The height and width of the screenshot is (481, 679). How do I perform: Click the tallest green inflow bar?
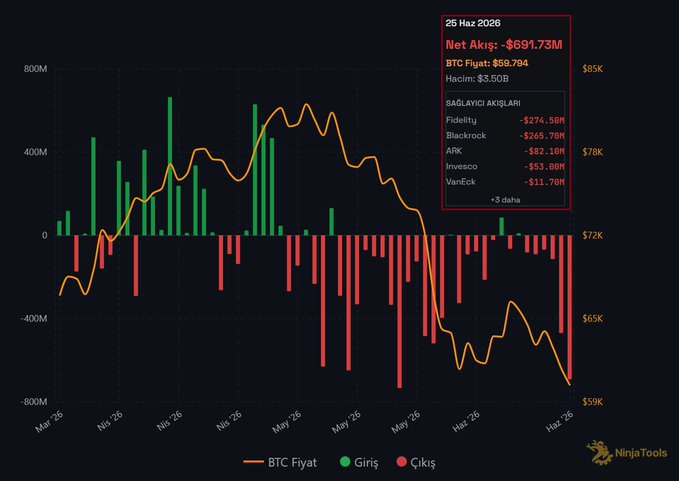170,166
